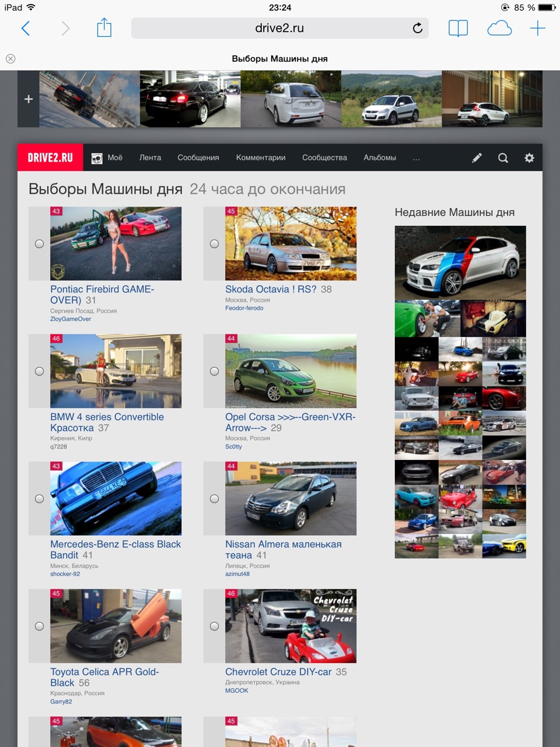Open Pontiac Firebird GAME-OVER) link

[x=102, y=295]
